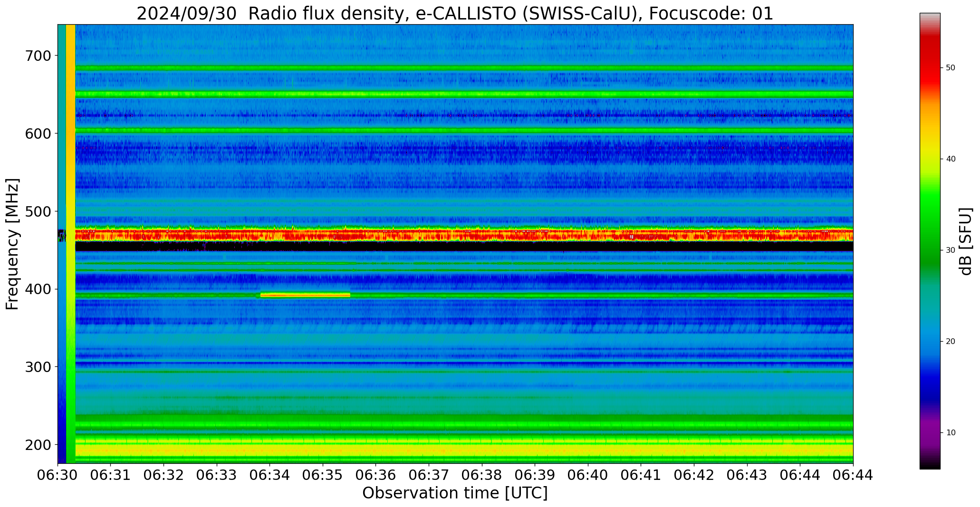Click the 06:39 time tick label
Image resolution: width=980 pixels, height=507 pixels.
pyautogui.click(x=535, y=475)
